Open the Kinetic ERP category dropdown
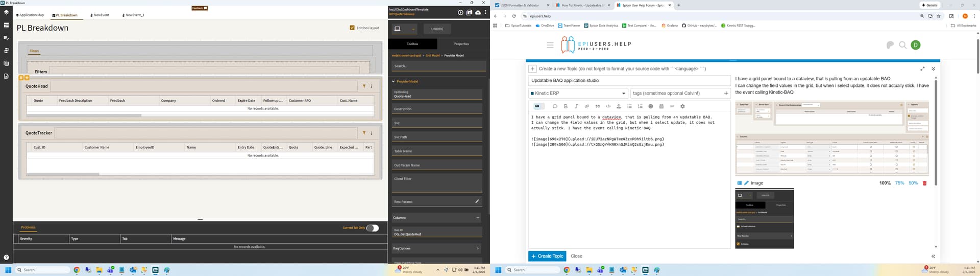980x276 pixels. [578, 93]
